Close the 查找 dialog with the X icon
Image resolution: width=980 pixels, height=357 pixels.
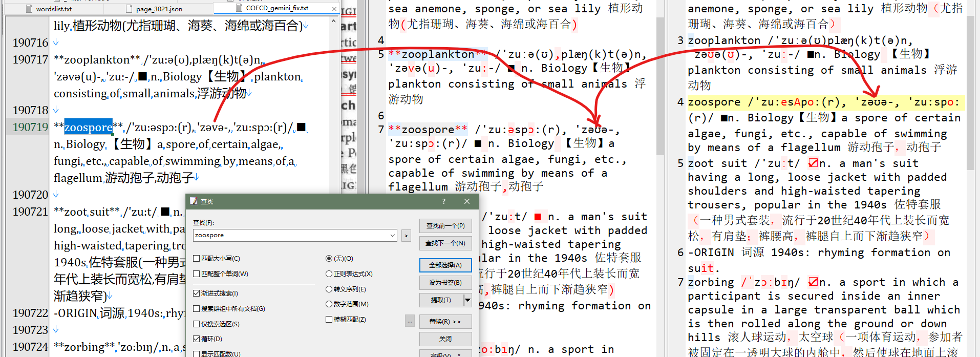[467, 201]
